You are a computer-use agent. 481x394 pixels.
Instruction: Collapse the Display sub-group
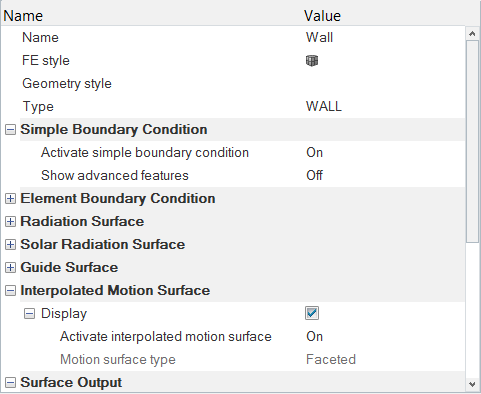(x=29, y=314)
